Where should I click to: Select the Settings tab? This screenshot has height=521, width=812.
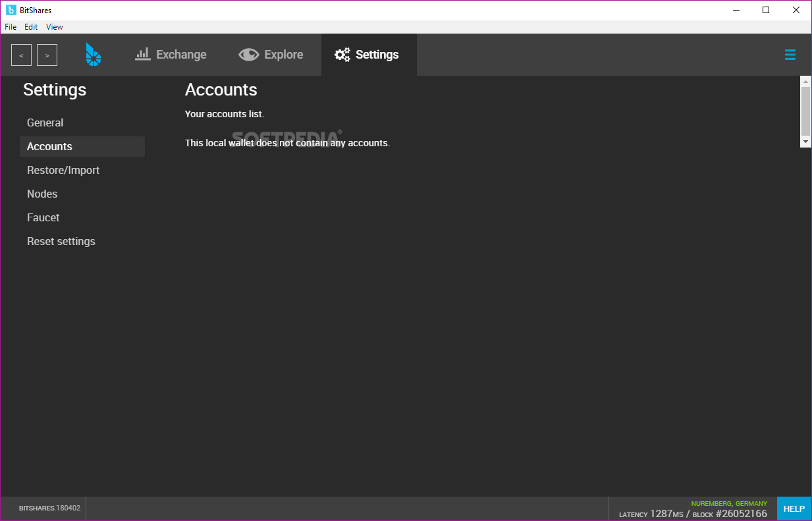pyautogui.click(x=369, y=55)
